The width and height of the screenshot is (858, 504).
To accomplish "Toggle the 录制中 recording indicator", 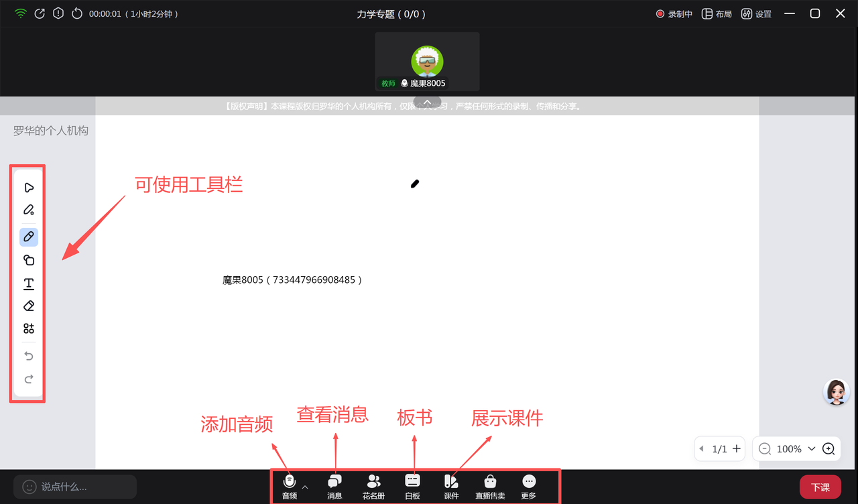I will pyautogui.click(x=674, y=14).
